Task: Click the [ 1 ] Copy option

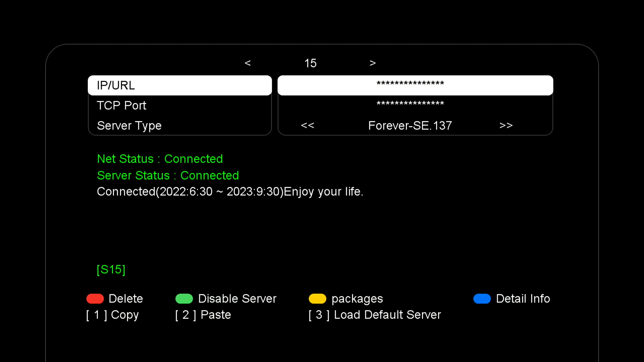Action: coord(113,315)
